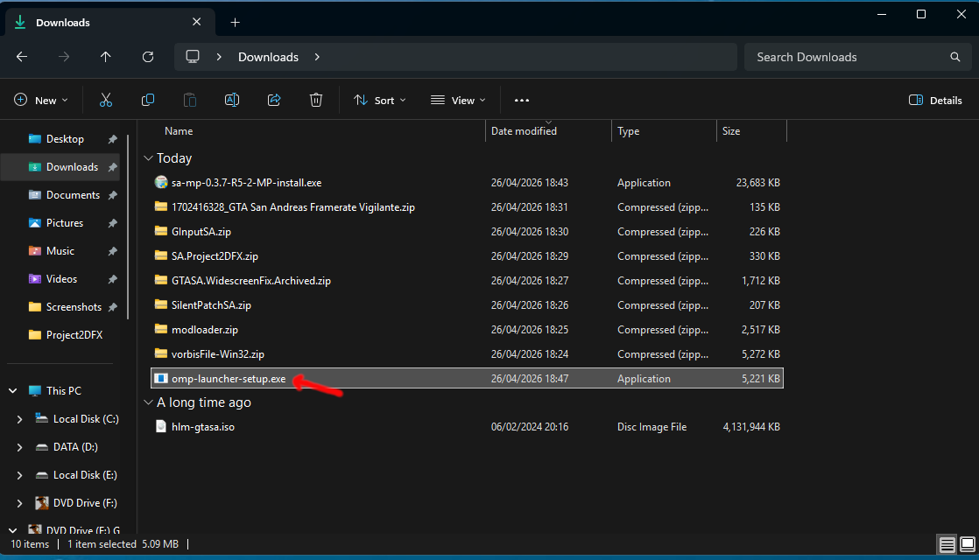Collapse This PC in navigation pane
The height and width of the screenshot is (560, 979).
pos(12,391)
